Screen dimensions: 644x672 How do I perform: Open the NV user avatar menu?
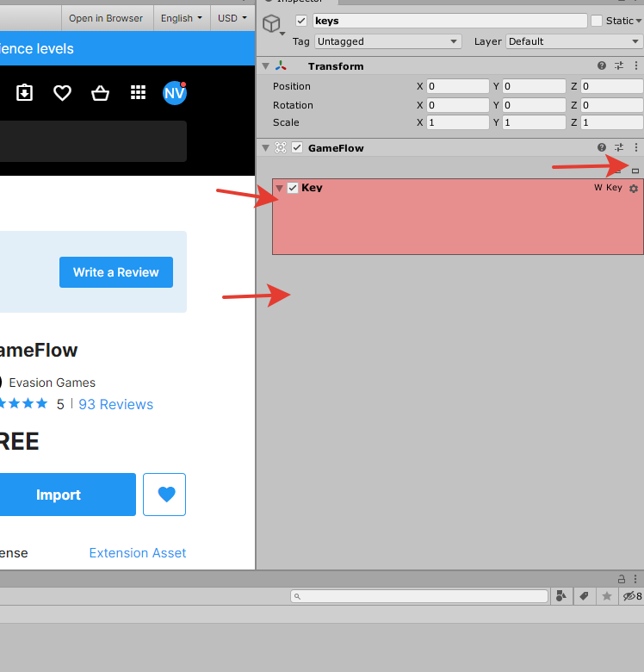(x=175, y=92)
